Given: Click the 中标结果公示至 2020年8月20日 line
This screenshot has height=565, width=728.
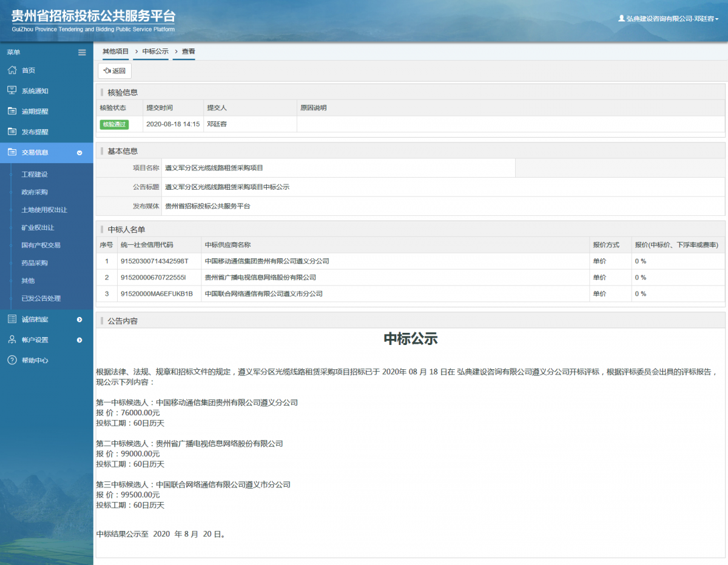Looking at the screenshot, I should [x=161, y=535].
